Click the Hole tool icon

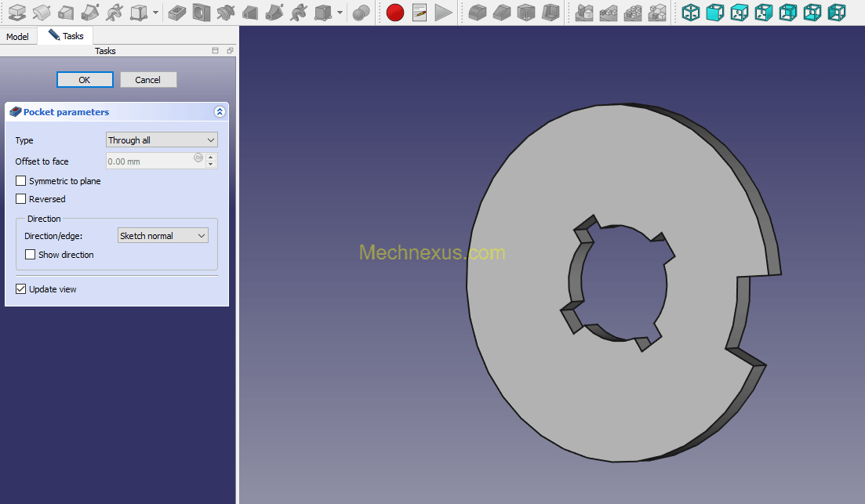[x=202, y=13]
